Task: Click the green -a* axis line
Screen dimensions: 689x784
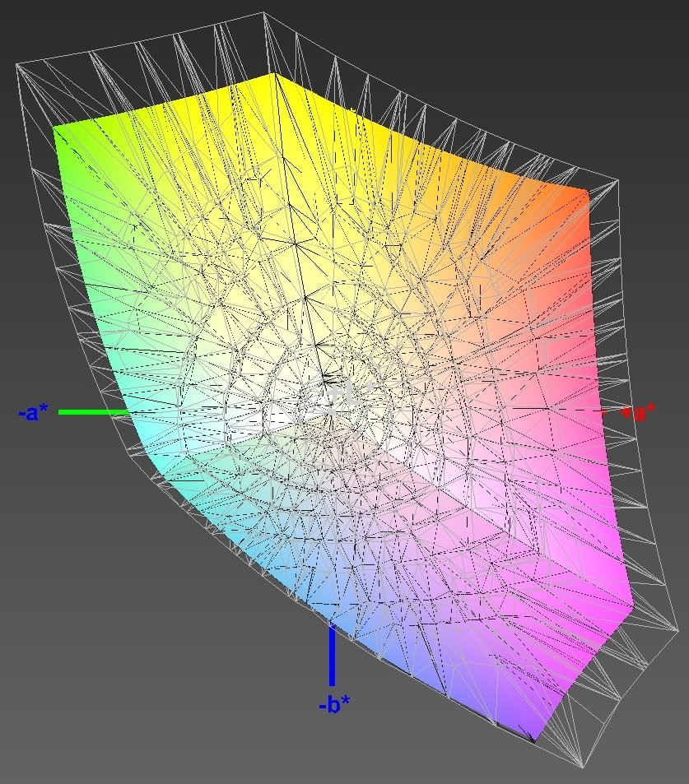Action: pyautogui.click(x=94, y=412)
